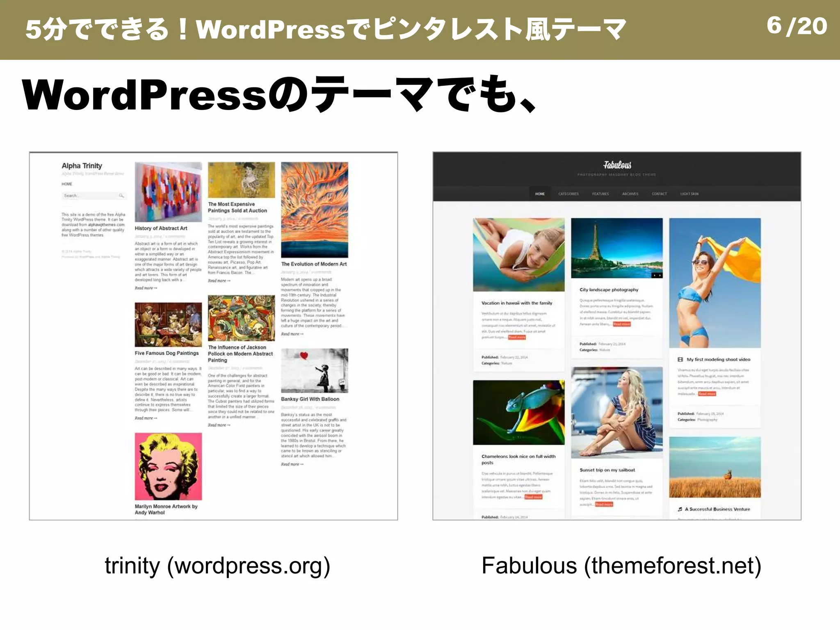This screenshot has height=630, width=840.
Task: Open ARCHIVES in Fabulous navigation
Action: (630, 194)
